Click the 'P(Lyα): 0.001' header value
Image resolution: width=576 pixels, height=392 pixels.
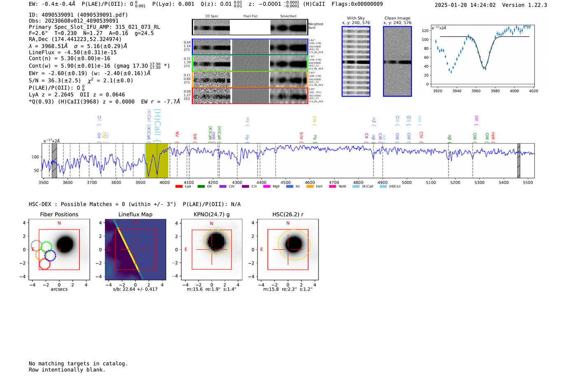[x=173, y=4]
